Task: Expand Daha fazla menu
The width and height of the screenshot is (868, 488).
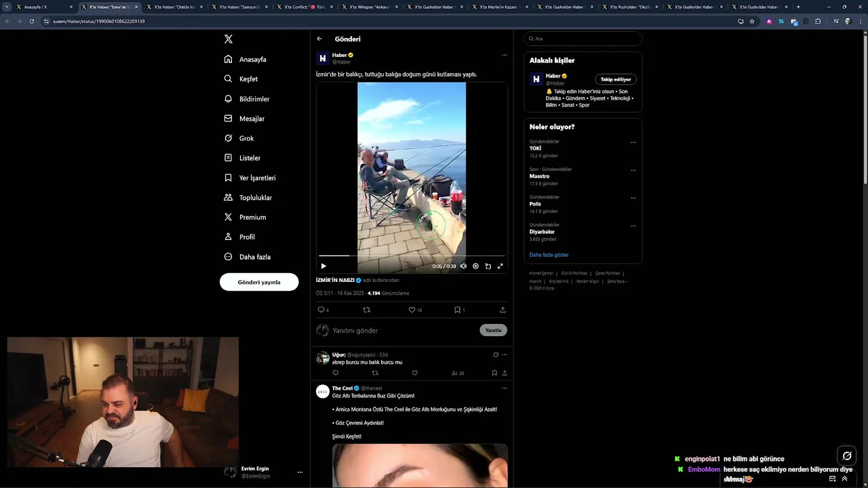Action: [248, 257]
